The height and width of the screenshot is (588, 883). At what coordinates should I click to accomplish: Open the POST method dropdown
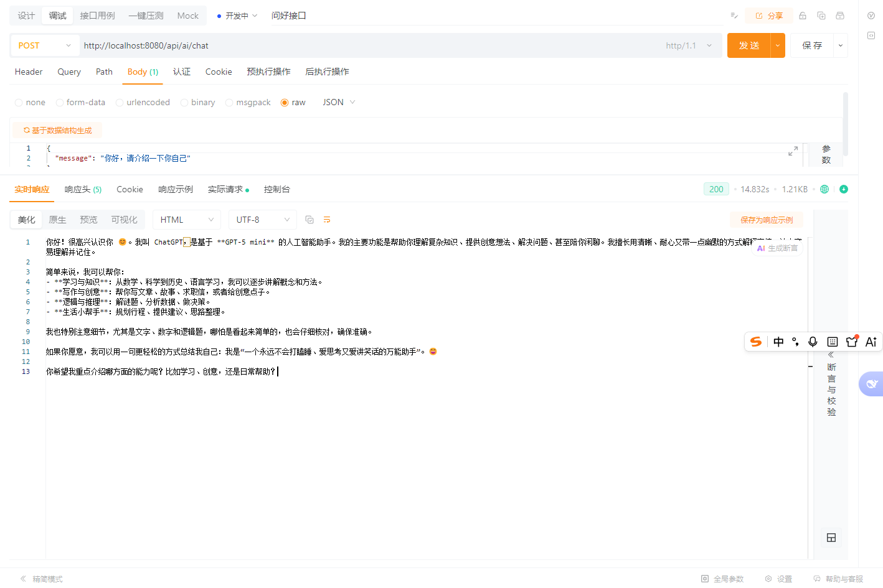point(45,45)
